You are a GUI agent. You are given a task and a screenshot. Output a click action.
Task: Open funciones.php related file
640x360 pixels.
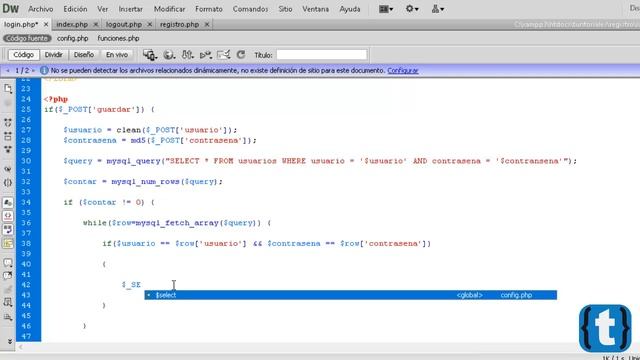(x=118, y=38)
